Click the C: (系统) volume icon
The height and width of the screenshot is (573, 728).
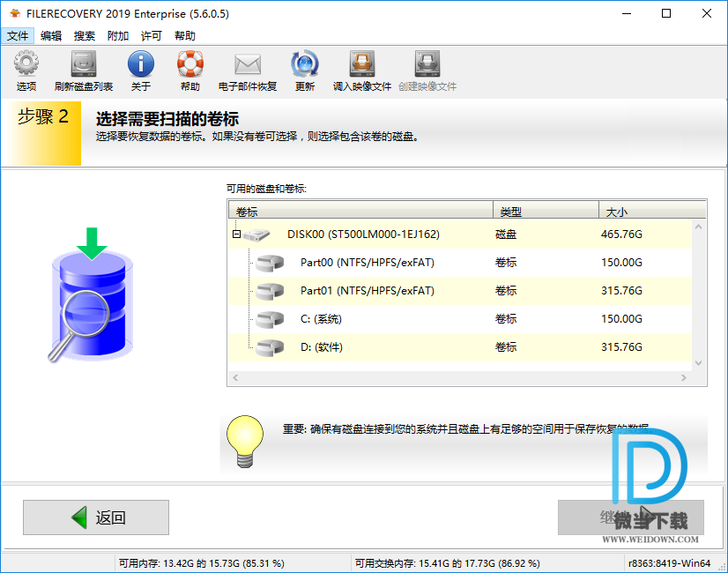pyautogui.click(x=271, y=319)
